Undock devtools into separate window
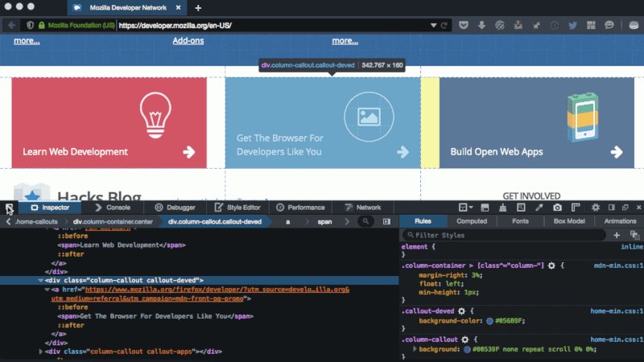 click(x=625, y=208)
